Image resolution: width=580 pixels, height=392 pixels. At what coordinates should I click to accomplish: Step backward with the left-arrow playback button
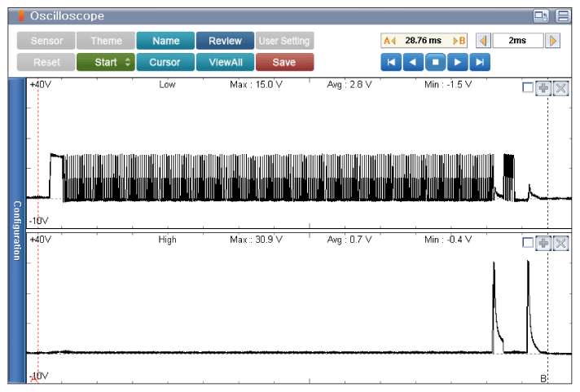(413, 62)
